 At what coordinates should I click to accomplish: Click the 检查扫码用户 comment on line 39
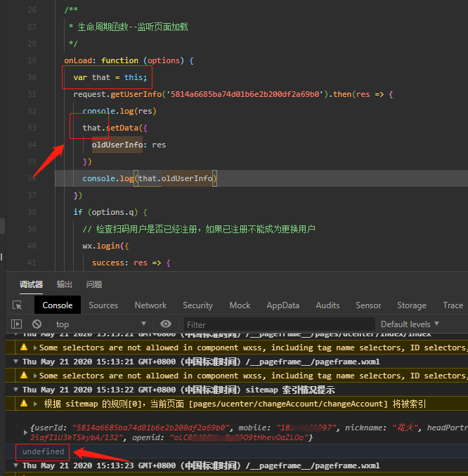point(199,229)
